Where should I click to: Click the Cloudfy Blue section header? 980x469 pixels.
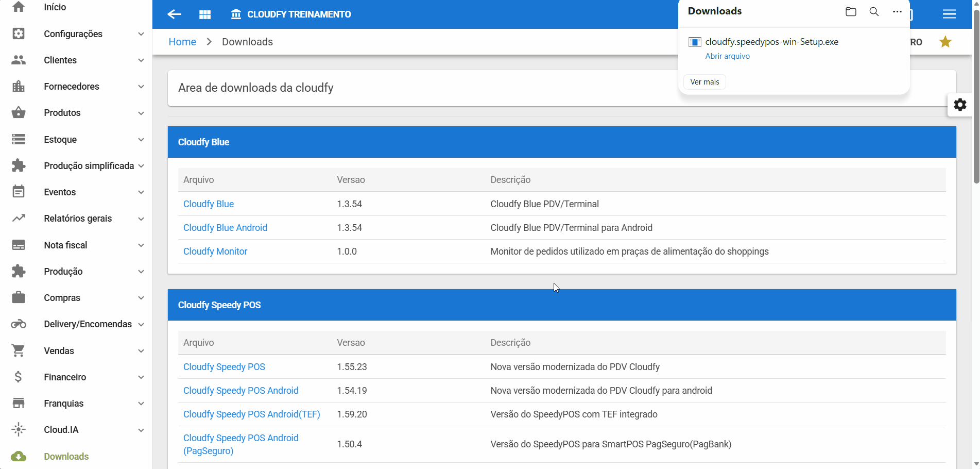(562, 142)
